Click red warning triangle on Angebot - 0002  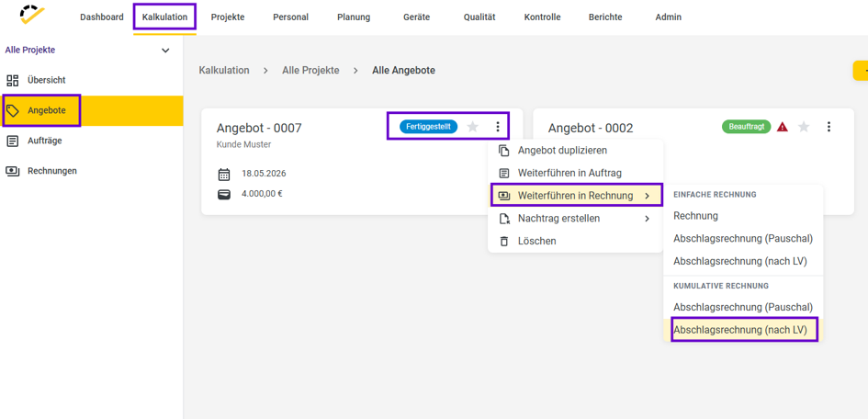point(783,128)
